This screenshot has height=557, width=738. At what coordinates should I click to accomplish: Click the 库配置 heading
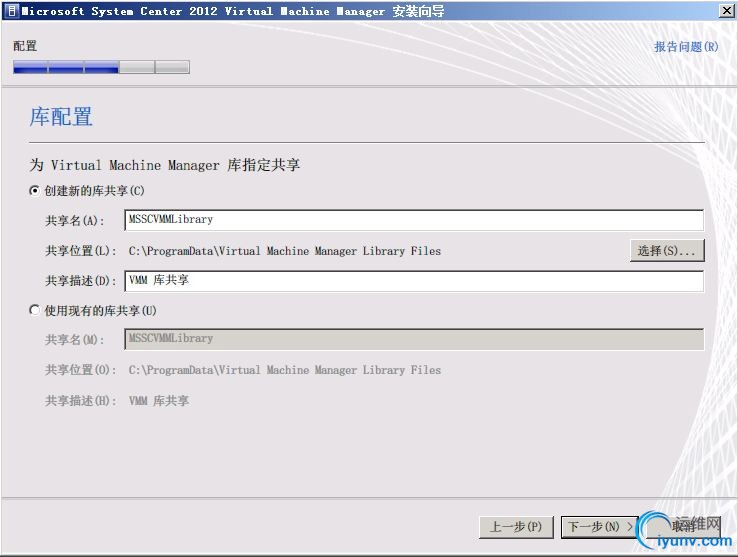coord(61,116)
